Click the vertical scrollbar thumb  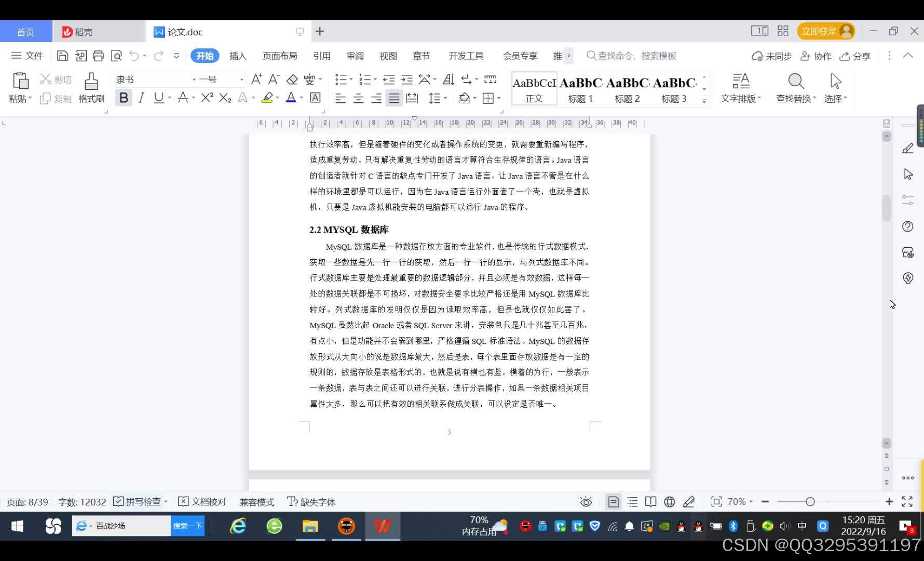887,208
